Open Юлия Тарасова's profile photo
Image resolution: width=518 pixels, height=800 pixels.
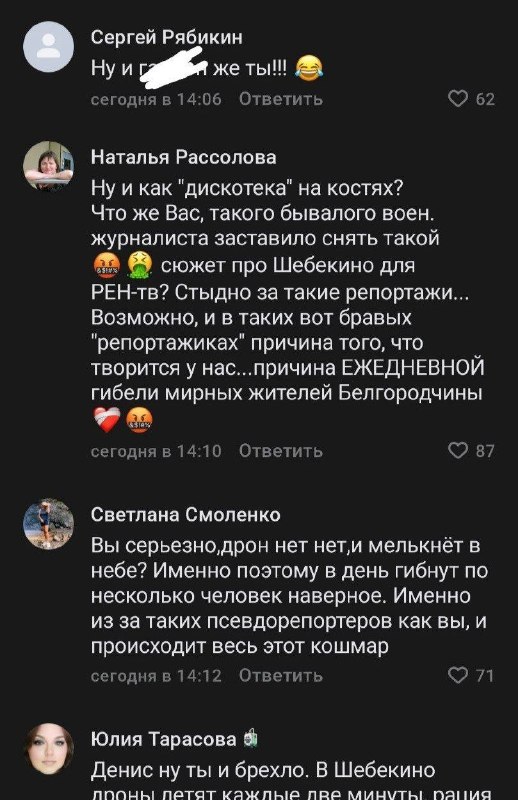48,748
